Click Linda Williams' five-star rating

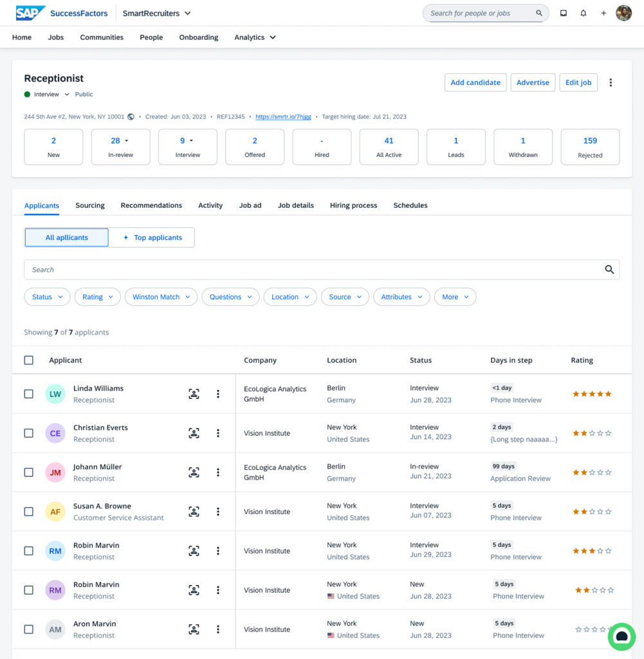(592, 394)
